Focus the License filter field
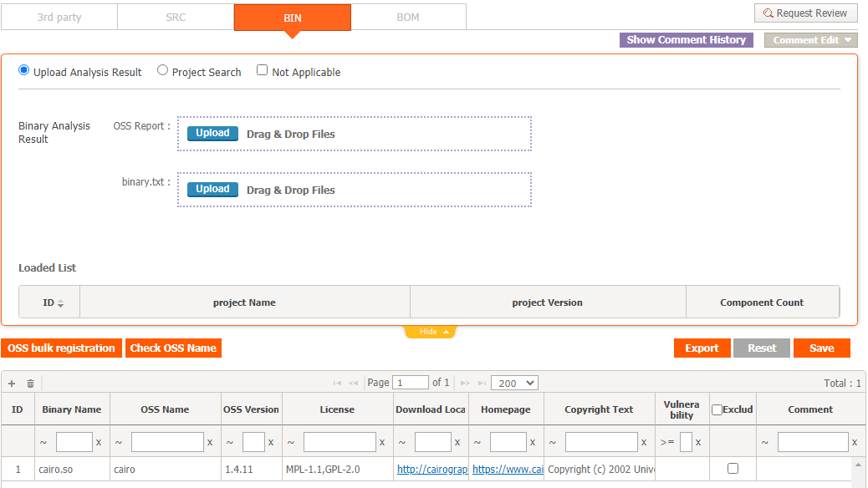868x488 pixels. [x=340, y=442]
